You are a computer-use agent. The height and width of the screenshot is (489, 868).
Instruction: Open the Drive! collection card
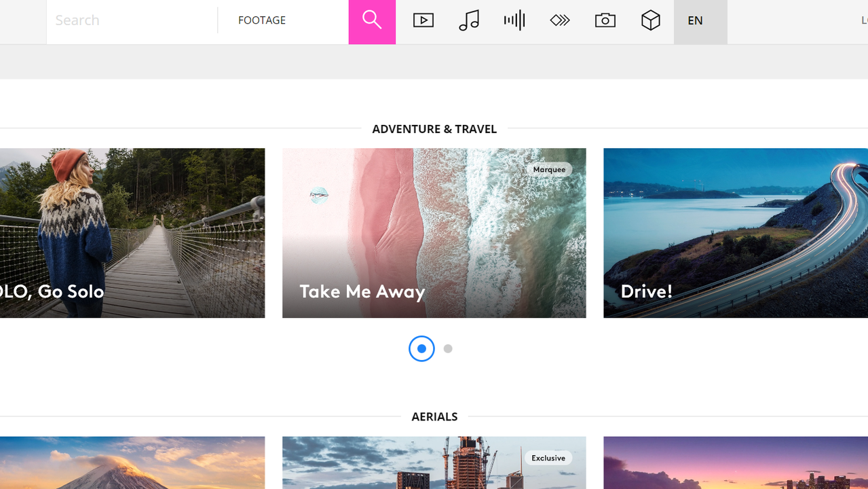tap(735, 233)
